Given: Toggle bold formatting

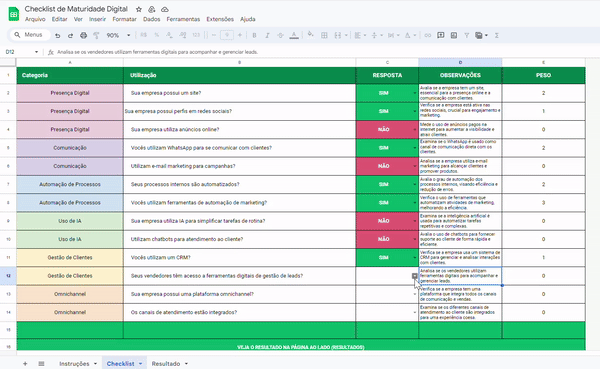Looking at the screenshot, I should coord(254,35).
